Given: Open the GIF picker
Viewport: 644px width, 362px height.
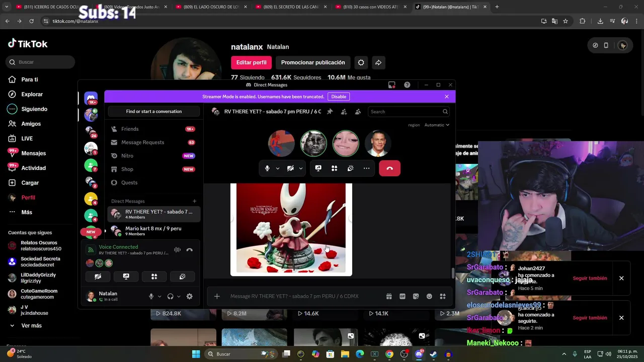Looking at the screenshot, I should click(x=403, y=296).
